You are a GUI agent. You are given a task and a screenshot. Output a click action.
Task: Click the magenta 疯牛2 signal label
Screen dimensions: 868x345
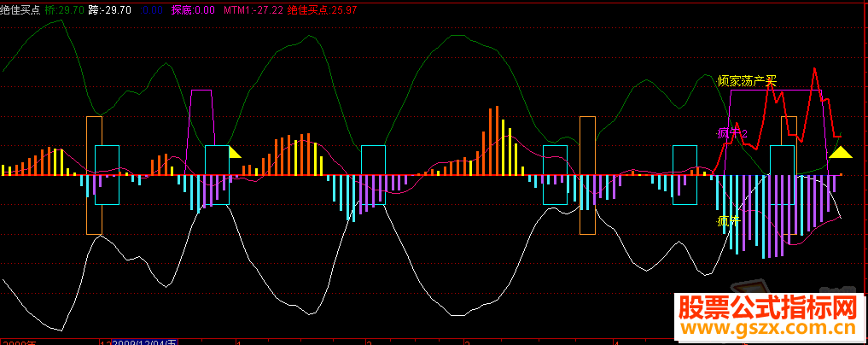point(732,133)
